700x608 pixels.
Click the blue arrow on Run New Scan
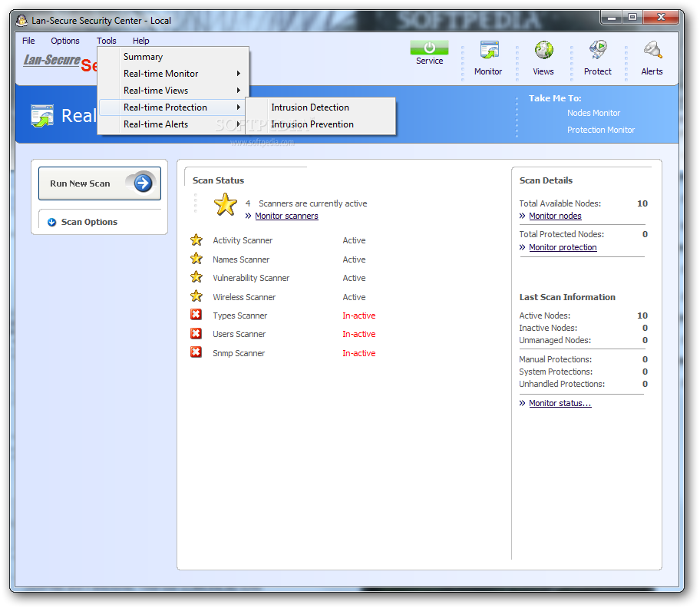pyautogui.click(x=143, y=183)
